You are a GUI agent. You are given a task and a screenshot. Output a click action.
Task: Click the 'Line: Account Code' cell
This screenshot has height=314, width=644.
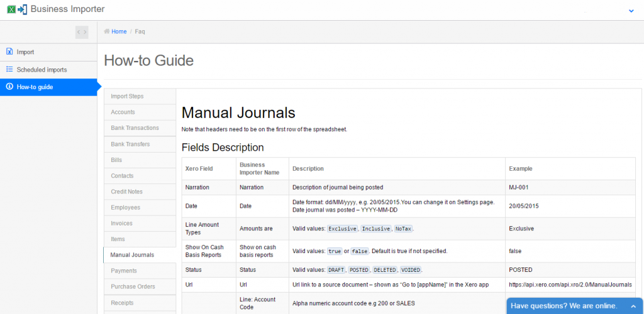click(x=262, y=303)
